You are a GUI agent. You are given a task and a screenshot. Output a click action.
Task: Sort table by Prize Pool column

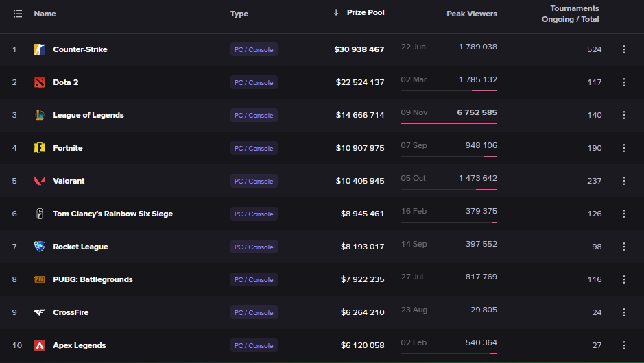pos(365,13)
